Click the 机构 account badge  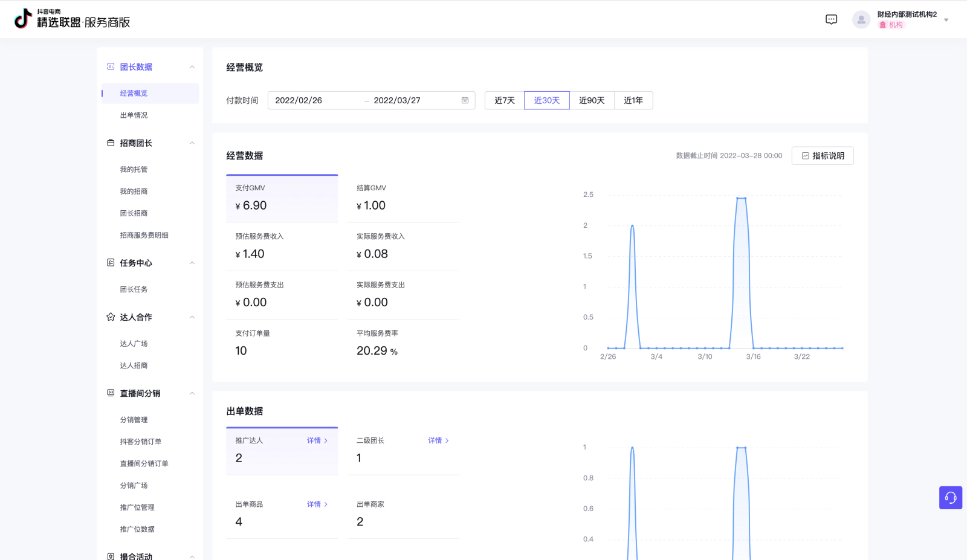891,25
